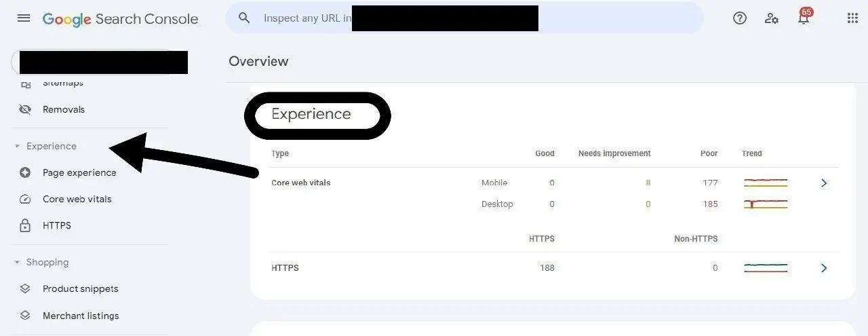Viewport: 868px width, 336px height.
Task: Click the HTTPS row label in table
Action: pyautogui.click(x=285, y=268)
